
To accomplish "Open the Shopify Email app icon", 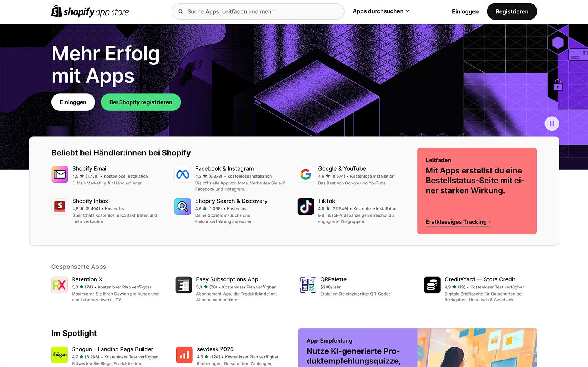I will click(x=60, y=174).
